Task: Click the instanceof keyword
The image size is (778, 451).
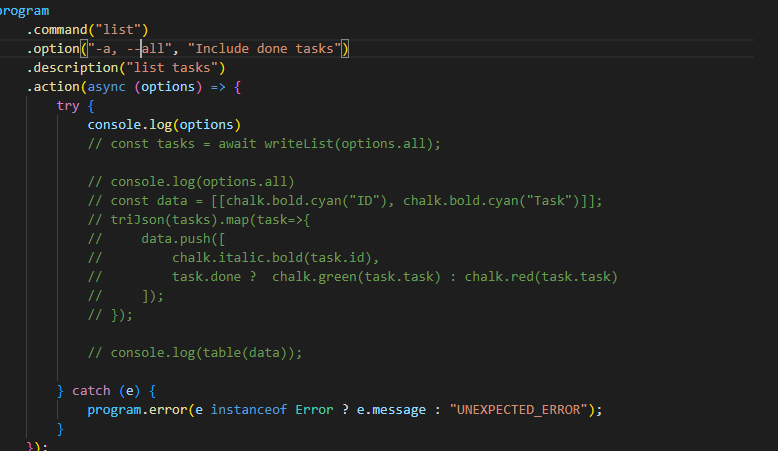Action: coord(249,410)
